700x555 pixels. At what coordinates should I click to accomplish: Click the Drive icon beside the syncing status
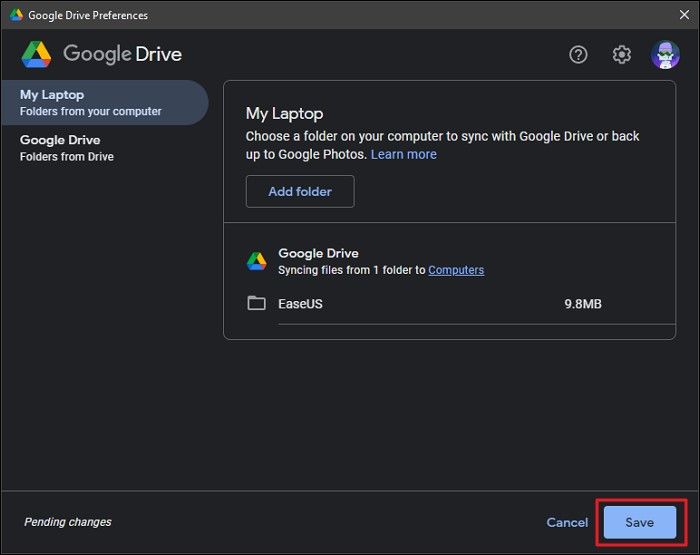pos(257,262)
